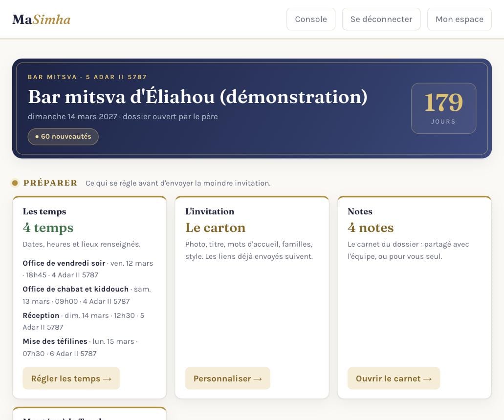This screenshot has height=420, width=504.
Task: Open the carnet with Ouvrir le carnet
Action: pos(394,378)
